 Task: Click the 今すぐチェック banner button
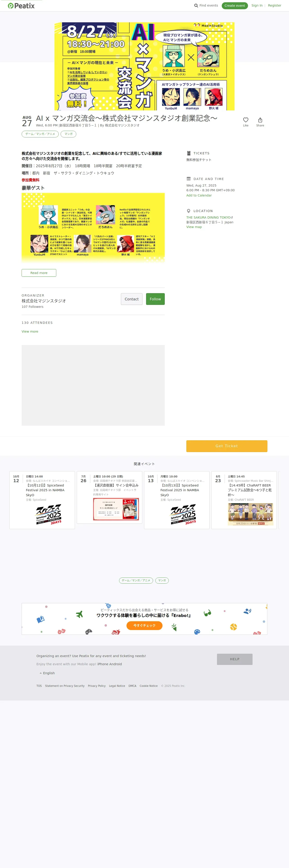(x=144, y=626)
